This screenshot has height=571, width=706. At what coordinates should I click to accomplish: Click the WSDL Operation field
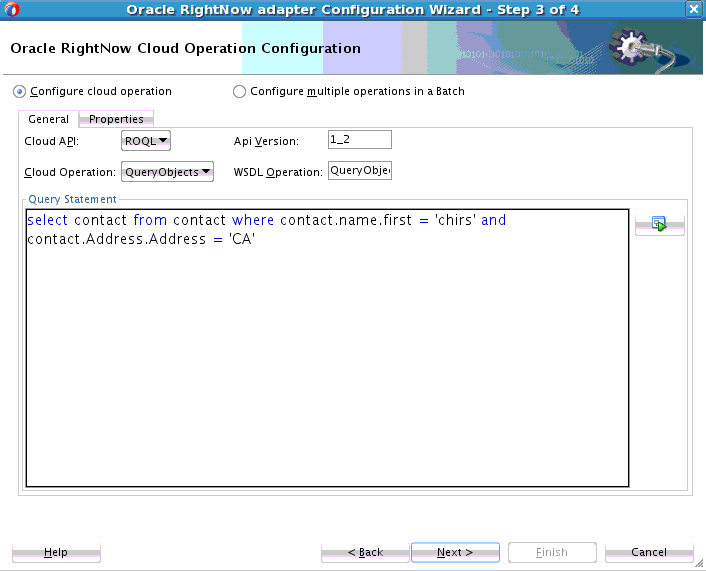point(360,171)
